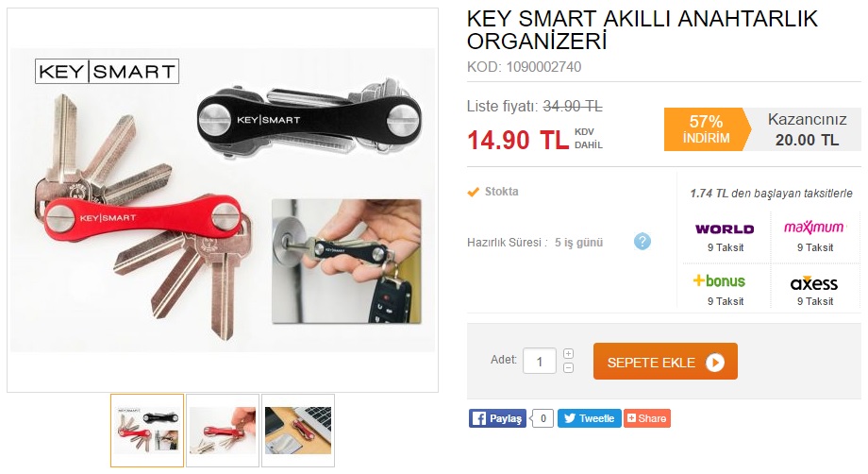Open the preparation time help icon

(x=643, y=242)
